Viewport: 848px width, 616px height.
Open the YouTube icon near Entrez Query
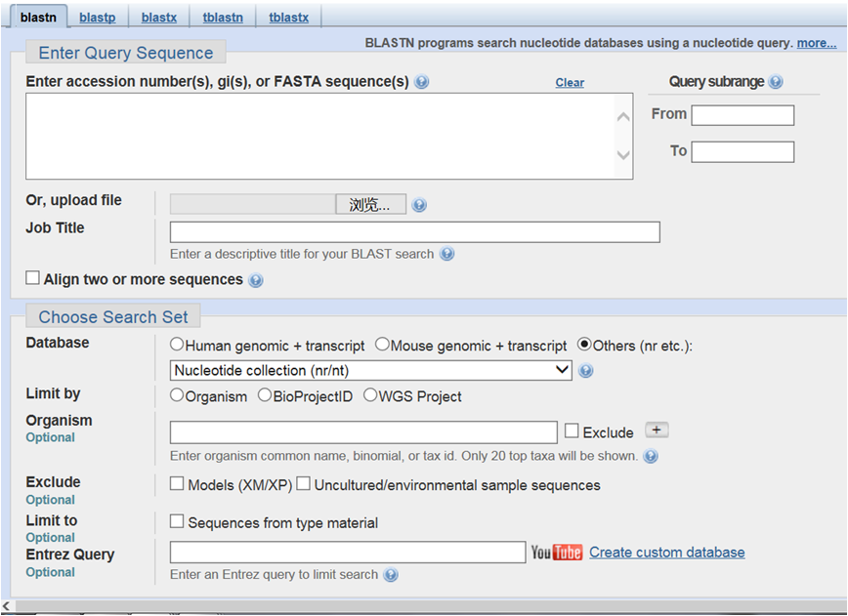556,553
